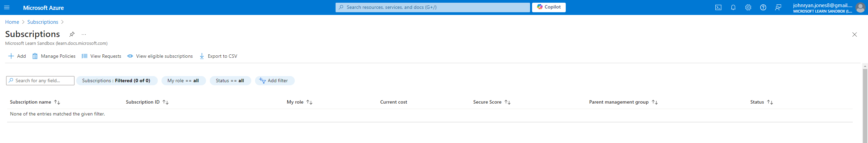The image size is (868, 143).
Task: Go to Home breadcrumb link
Action: 12,22
